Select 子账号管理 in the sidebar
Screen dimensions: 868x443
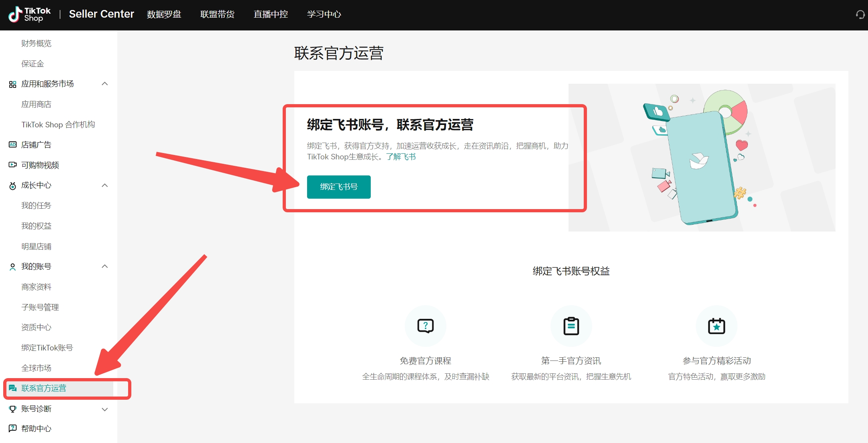(x=40, y=307)
